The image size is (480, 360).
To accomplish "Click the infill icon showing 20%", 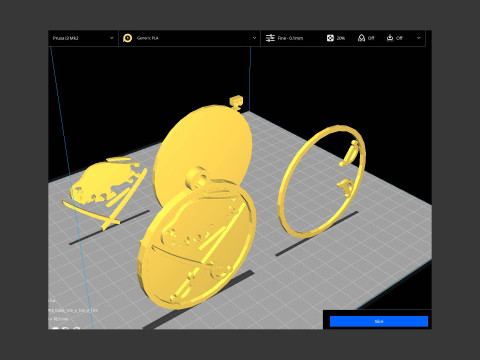I will (330, 38).
